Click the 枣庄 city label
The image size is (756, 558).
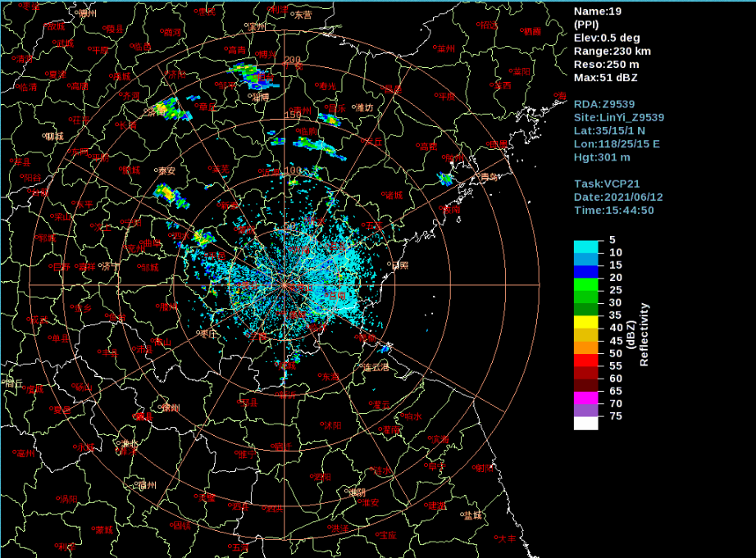[x=208, y=333]
